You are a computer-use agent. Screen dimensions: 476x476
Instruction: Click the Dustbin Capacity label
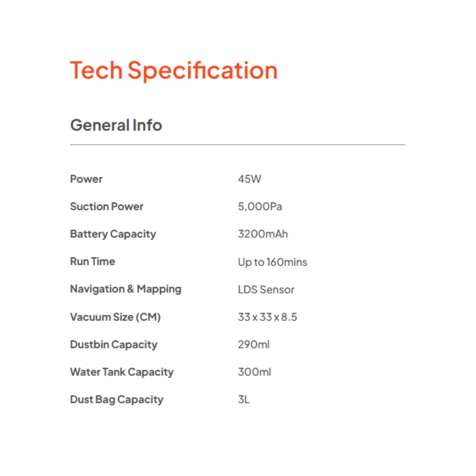(114, 345)
